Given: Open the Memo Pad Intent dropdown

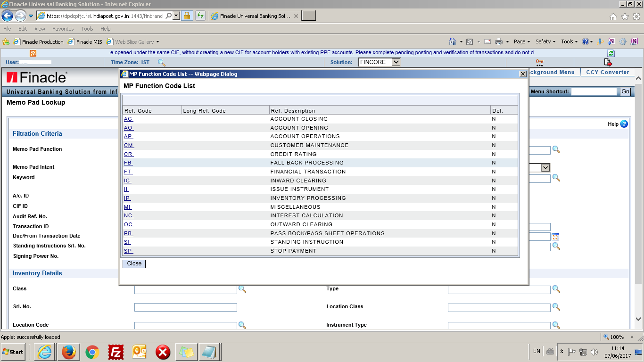Looking at the screenshot, I should click(x=545, y=167).
